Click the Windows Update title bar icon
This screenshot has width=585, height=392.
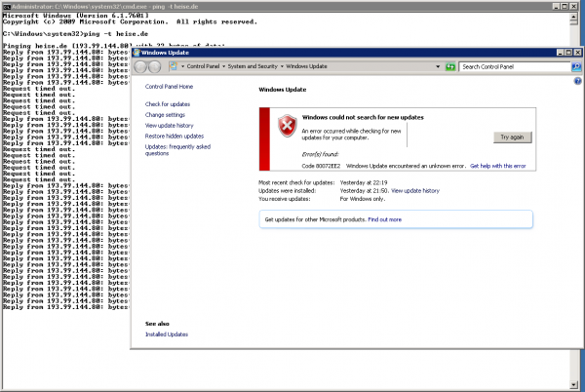[136, 53]
